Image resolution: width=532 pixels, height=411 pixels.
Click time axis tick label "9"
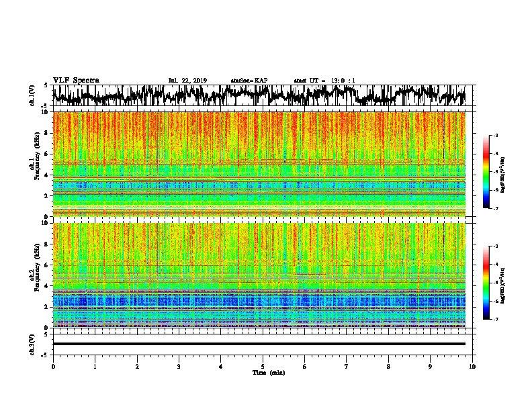[x=430, y=367]
